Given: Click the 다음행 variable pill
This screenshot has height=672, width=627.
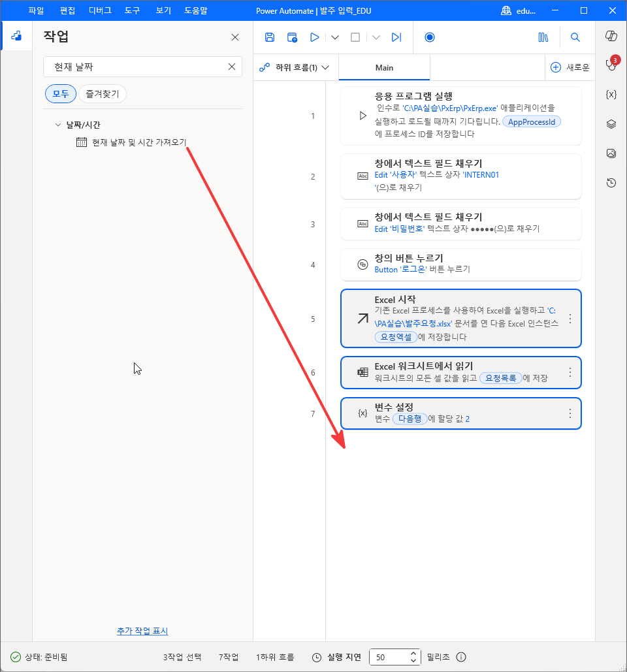Looking at the screenshot, I should [x=410, y=419].
